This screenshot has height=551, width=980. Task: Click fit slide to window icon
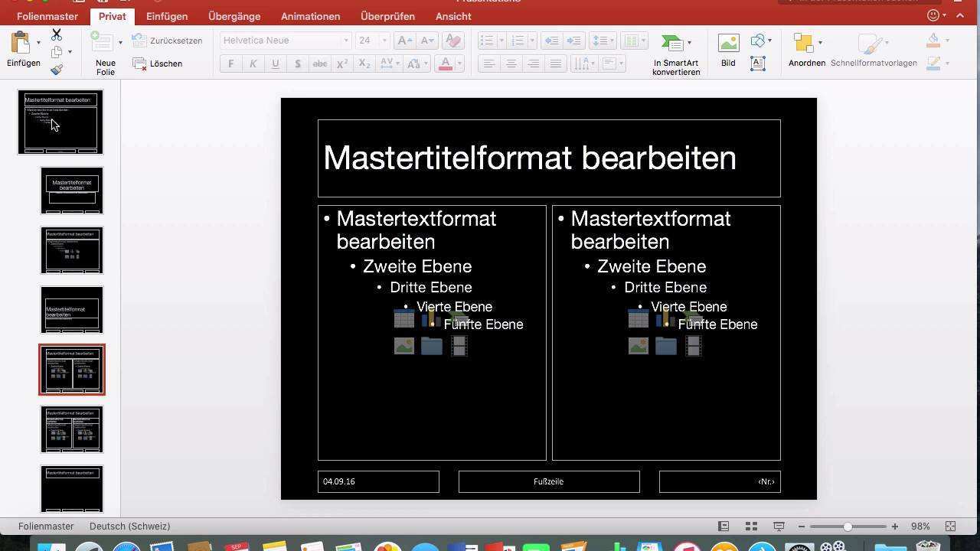click(x=950, y=527)
